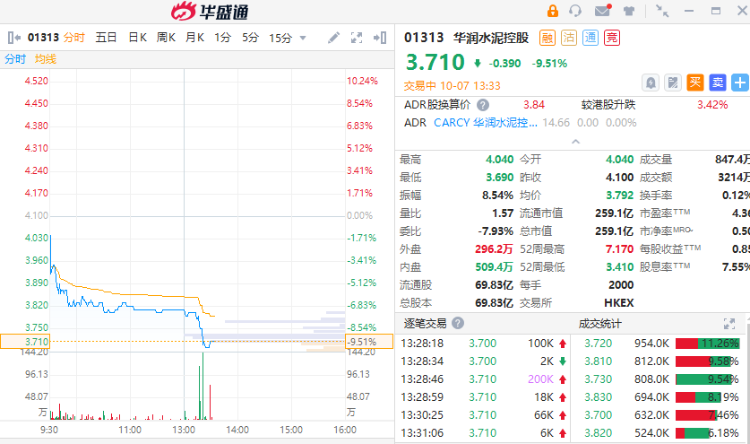750x444 pixels.
Task: Click the 竞 auction tag badge
Action: click(612, 38)
